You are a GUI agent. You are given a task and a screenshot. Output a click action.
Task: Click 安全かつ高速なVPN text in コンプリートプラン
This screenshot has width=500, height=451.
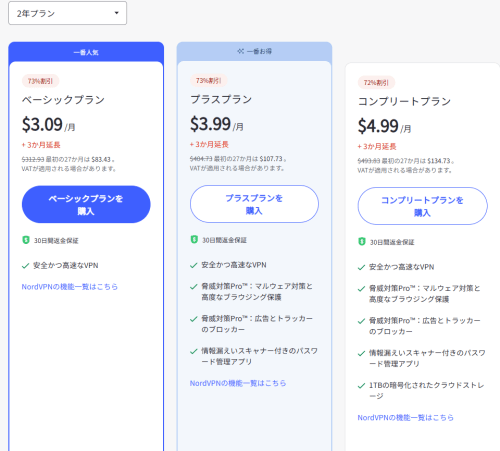(402, 267)
